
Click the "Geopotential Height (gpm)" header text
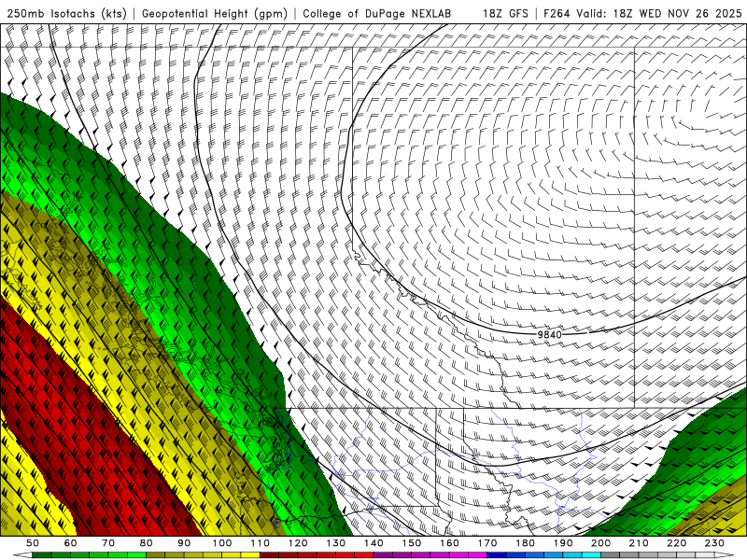(x=215, y=13)
